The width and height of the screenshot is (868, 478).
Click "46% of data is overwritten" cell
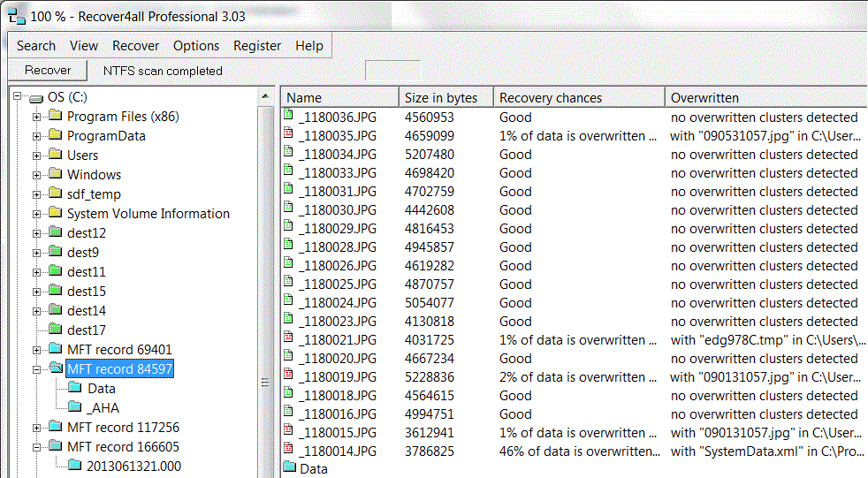[580, 451]
